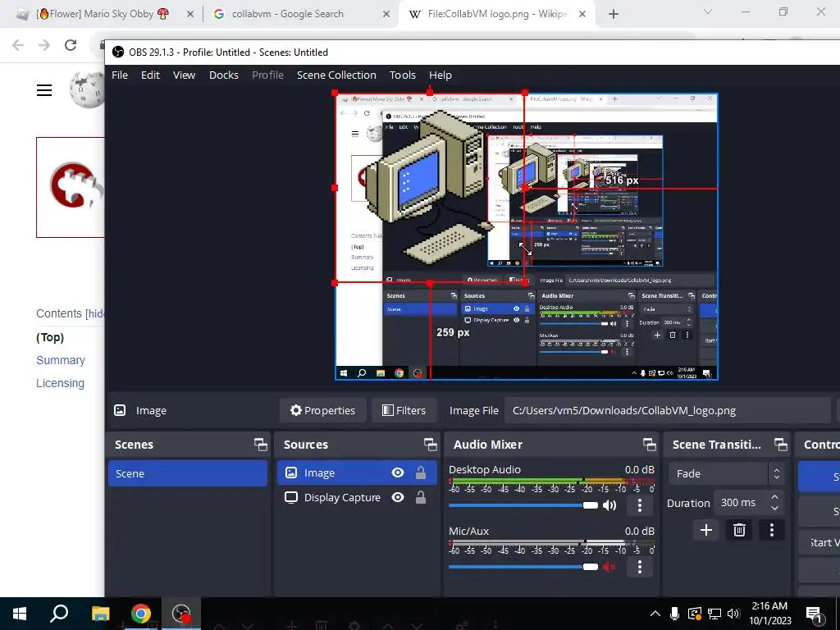
Task: Click OBS Studio taskbar icon
Action: [x=181, y=614]
